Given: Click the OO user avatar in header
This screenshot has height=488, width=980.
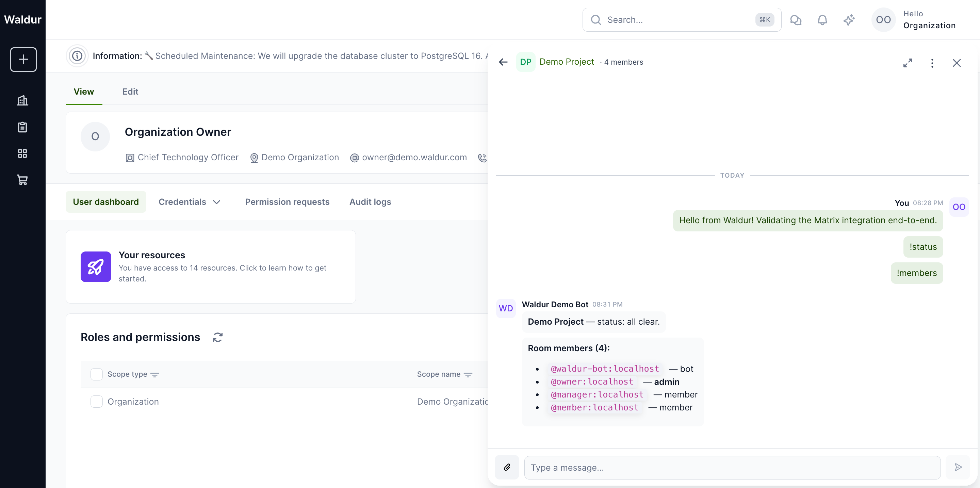Looking at the screenshot, I should (883, 20).
